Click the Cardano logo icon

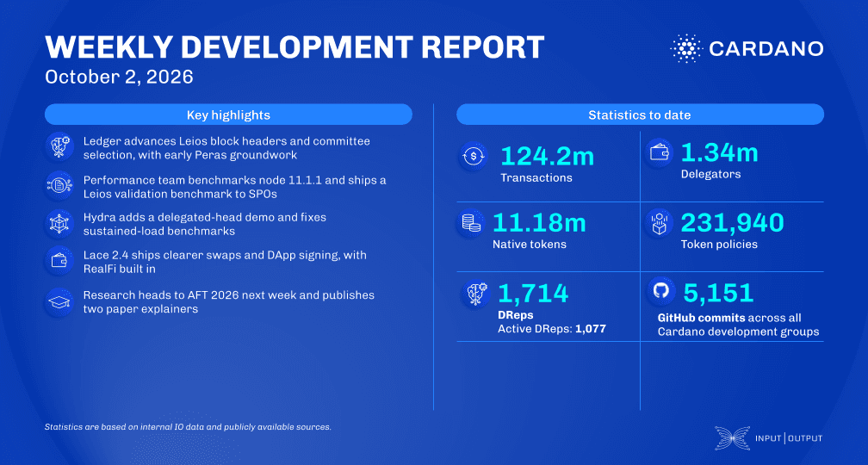tap(685, 48)
